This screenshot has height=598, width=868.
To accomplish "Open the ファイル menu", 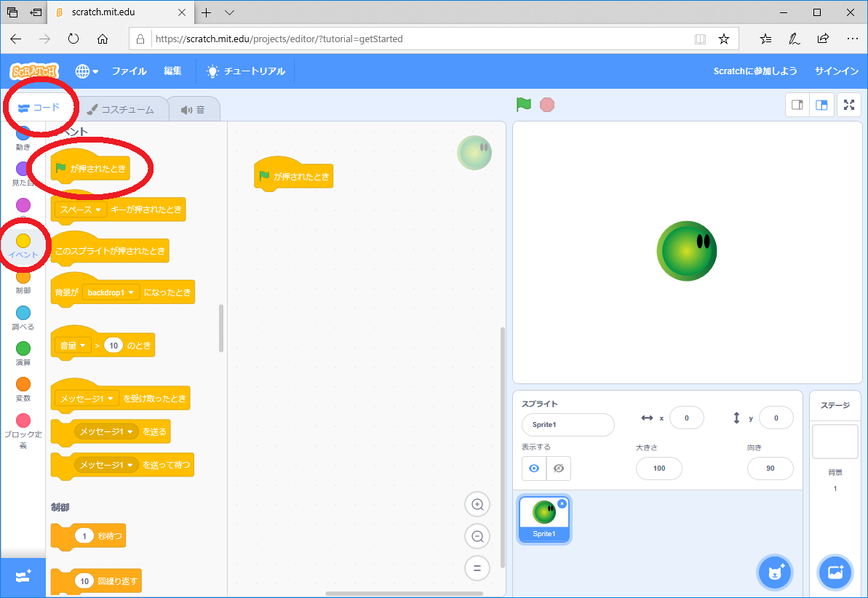I will (129, 71).
